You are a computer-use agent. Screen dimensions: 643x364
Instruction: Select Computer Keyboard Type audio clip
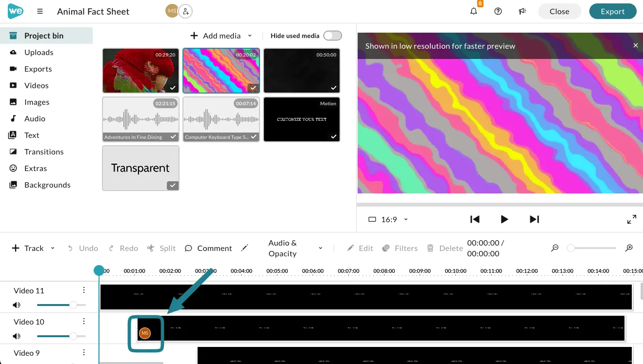[221, 119]
